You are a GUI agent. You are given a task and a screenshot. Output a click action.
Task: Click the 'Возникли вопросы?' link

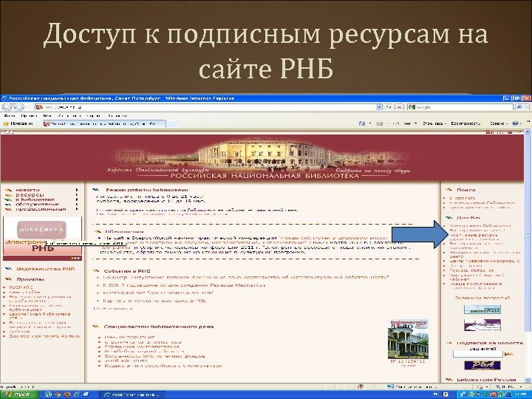tap(482, 299)
